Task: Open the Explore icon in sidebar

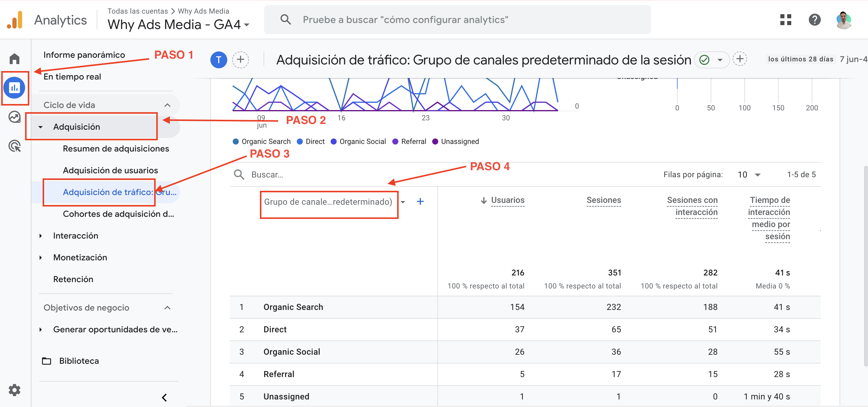Action: pos(14,117)
